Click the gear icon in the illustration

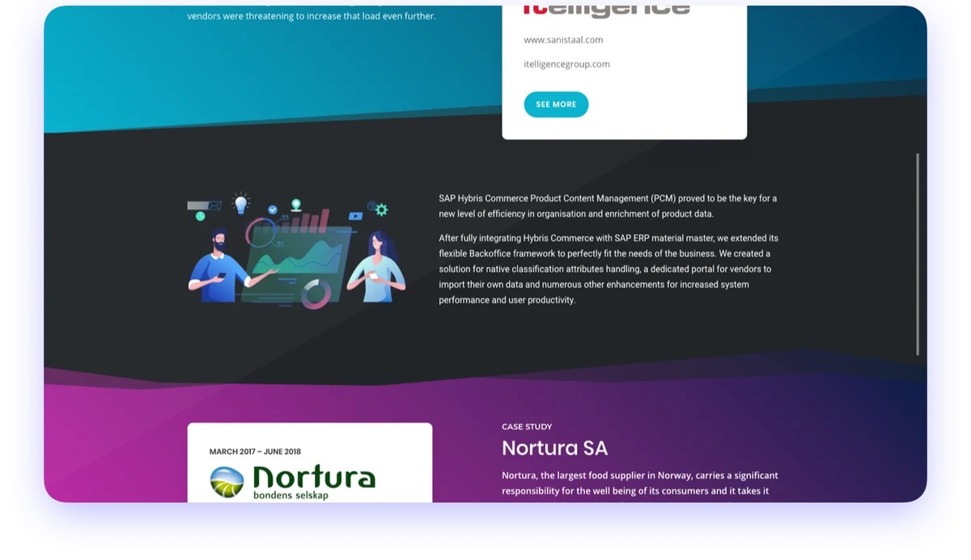[x=381, y=210]
